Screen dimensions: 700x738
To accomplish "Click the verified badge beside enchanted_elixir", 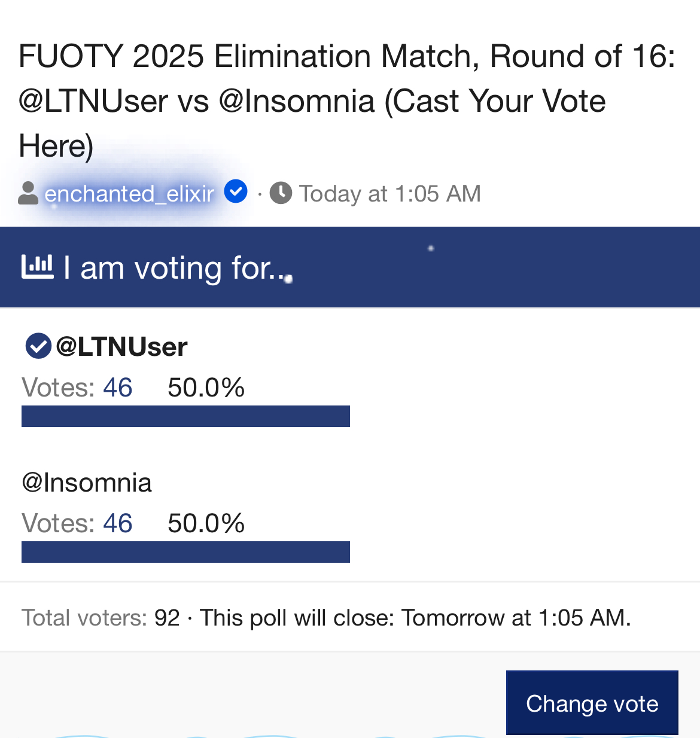I will coord(236,192).
